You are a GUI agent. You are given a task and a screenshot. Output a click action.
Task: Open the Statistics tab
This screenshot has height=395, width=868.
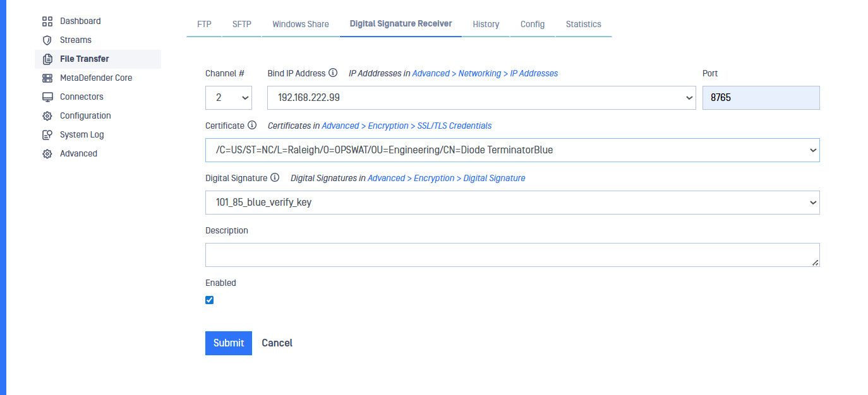[x=583, y=25]
